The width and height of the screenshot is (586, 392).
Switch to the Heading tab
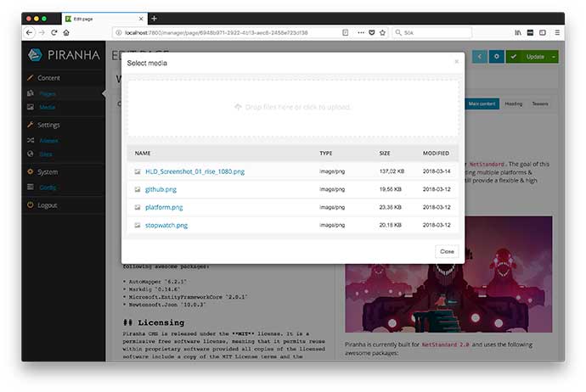click(x=514, y=104)
